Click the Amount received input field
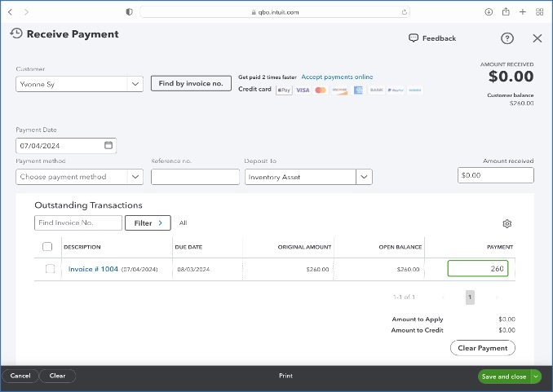The width and height of the screenshot is (553, 392). coord(496,175)
